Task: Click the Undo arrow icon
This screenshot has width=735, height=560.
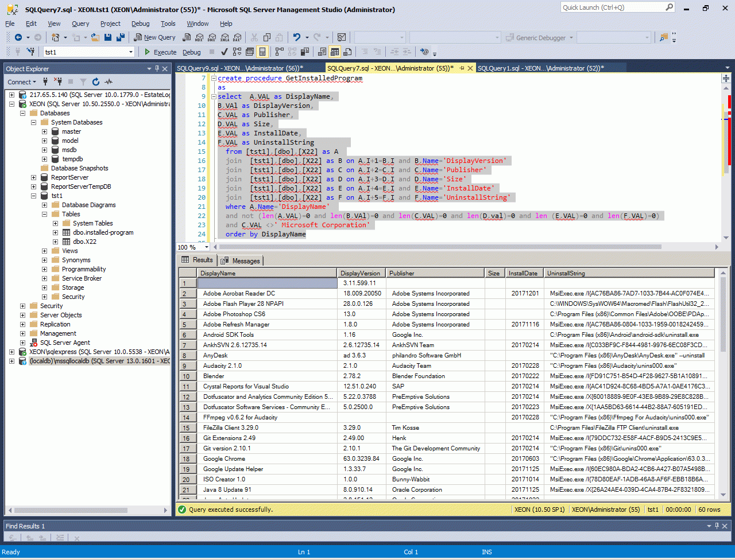Action: click(x=297, y=37)
